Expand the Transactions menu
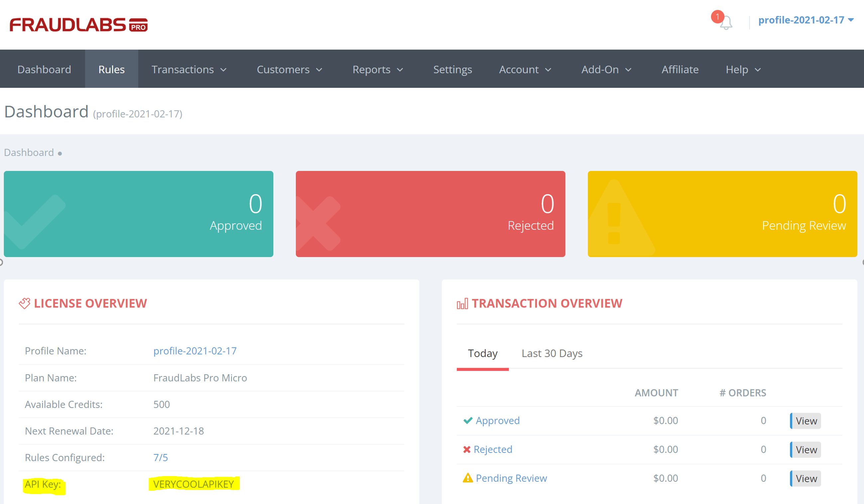 pos(189,69)
